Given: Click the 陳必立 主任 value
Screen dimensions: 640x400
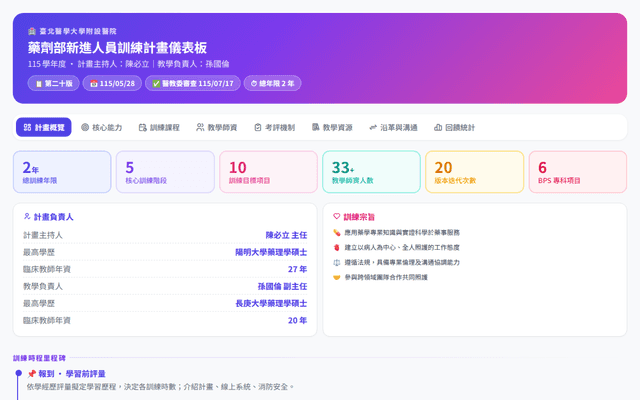Looking at the screenshot, I should 287,235.
